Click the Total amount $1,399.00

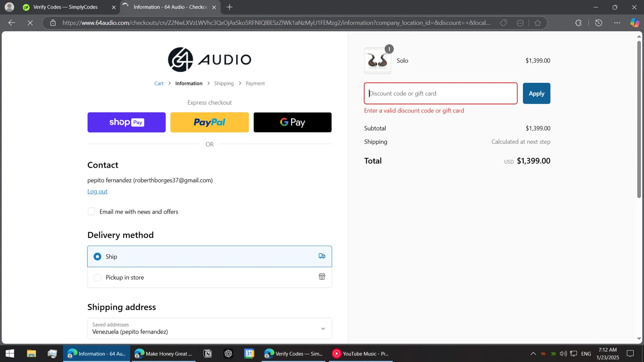[534, 161]
